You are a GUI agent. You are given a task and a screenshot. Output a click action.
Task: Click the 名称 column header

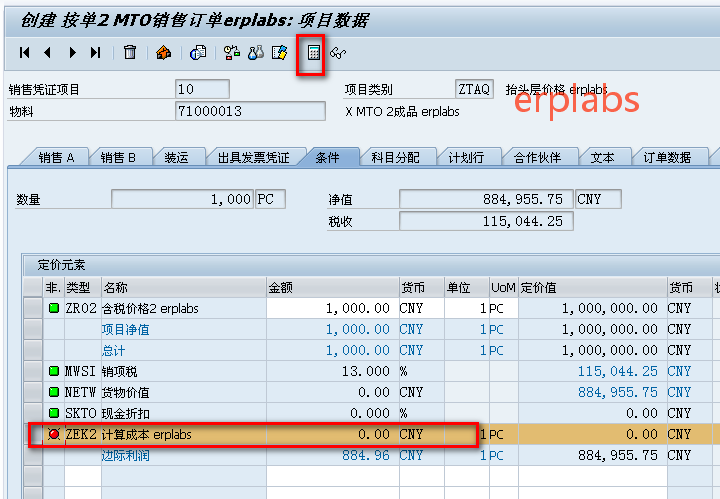point(184,287)
